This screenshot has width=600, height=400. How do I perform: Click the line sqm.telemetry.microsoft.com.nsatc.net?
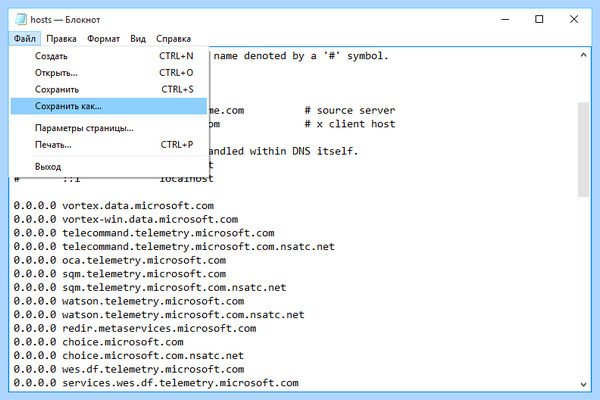coord(150,287)
